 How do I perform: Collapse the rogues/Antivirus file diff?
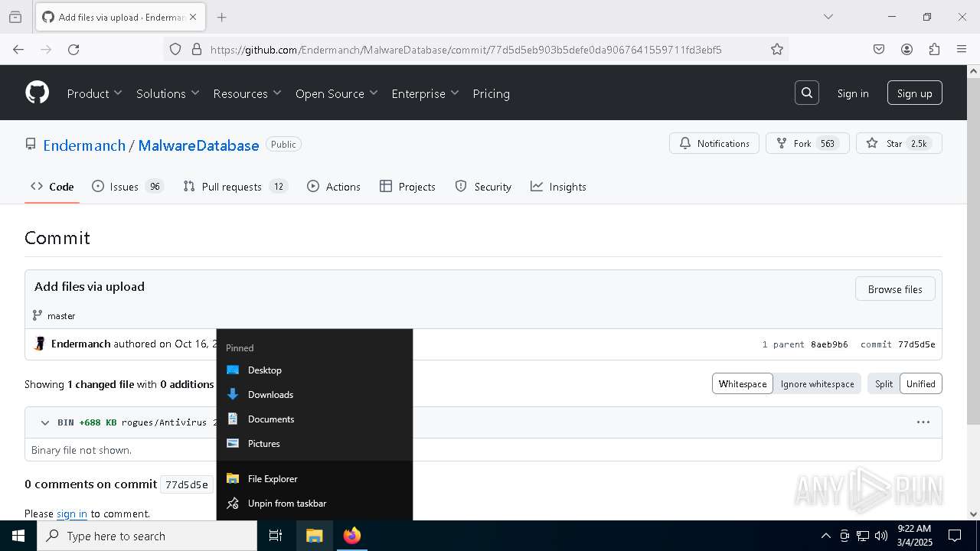coord(44,422)
